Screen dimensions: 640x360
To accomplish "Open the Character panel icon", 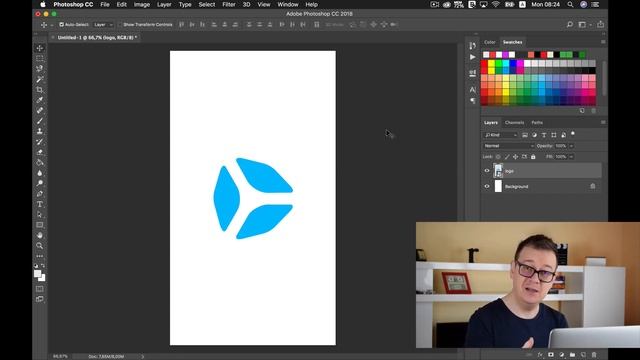I will tap(472, 89).
